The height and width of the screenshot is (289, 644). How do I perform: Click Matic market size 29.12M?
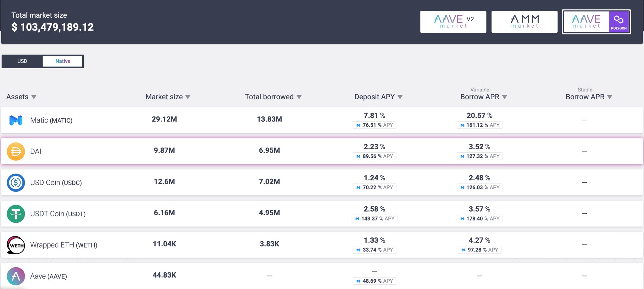(x=164, y=119)
